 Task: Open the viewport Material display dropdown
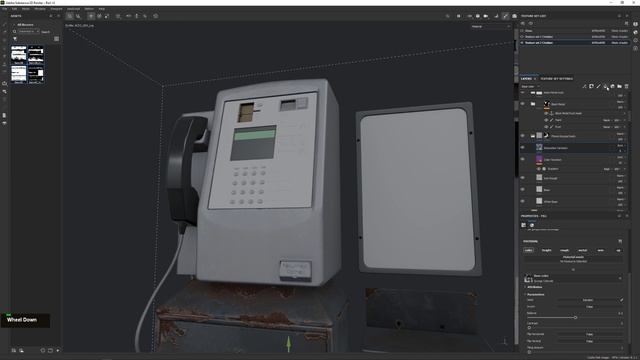pyautogui.click(x=491, y=27)
